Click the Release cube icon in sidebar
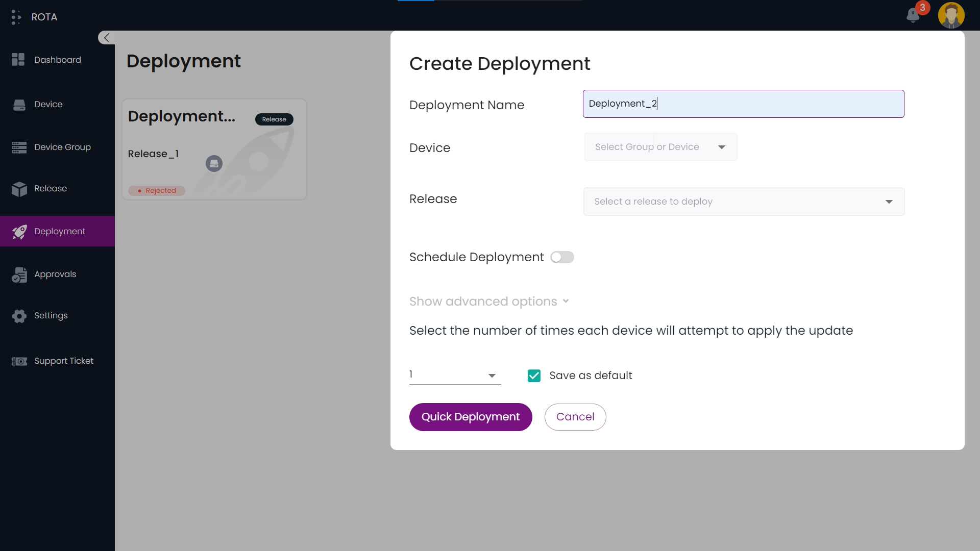Image resolution: width=980 pixels, height=551 pixels. click(19, 189)
